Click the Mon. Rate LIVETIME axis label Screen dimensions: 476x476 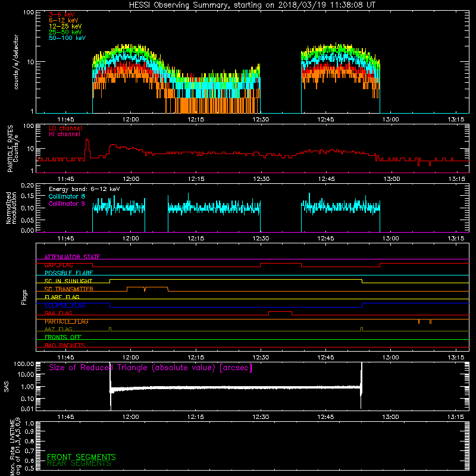pos(15,446)
